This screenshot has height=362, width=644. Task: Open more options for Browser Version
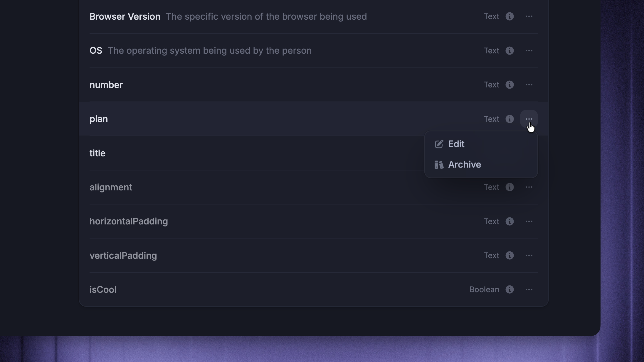[x=529, y=16]
